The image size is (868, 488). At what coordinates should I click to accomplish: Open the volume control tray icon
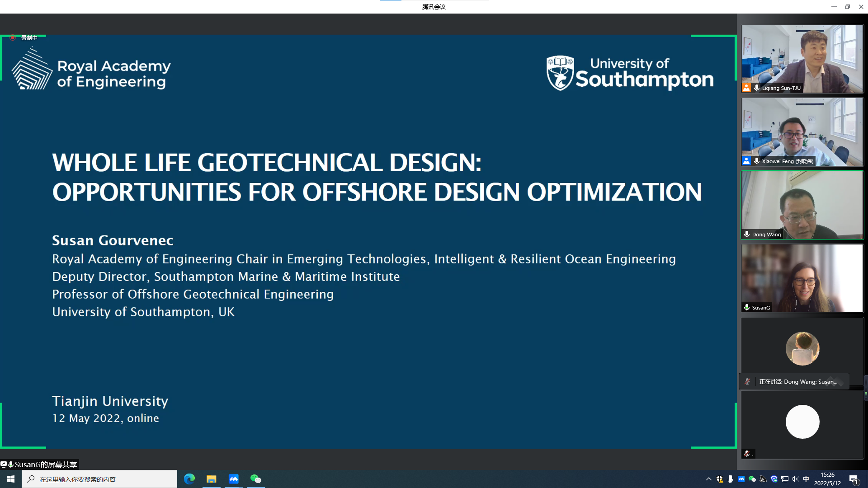pyautogui.click(x=795, y=479)
